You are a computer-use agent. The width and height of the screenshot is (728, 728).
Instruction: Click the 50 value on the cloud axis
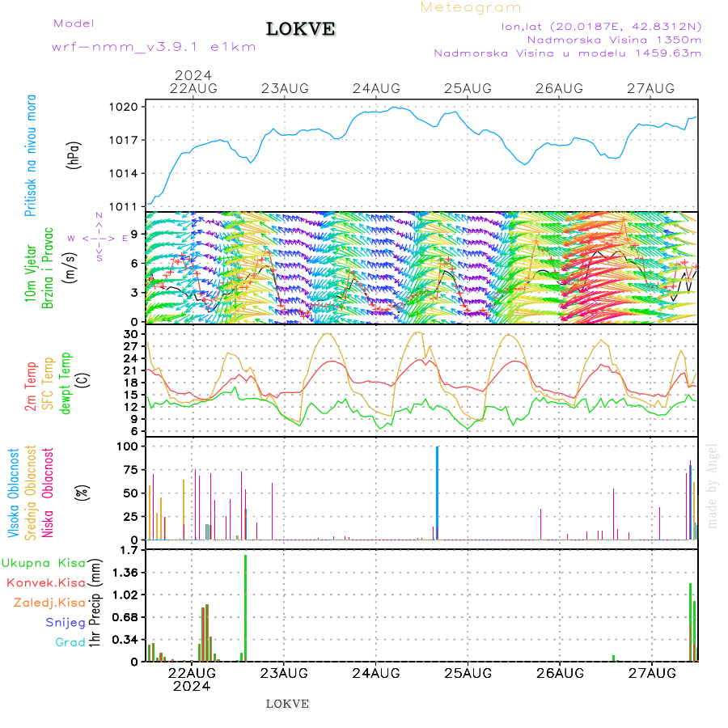click(131, 493)
